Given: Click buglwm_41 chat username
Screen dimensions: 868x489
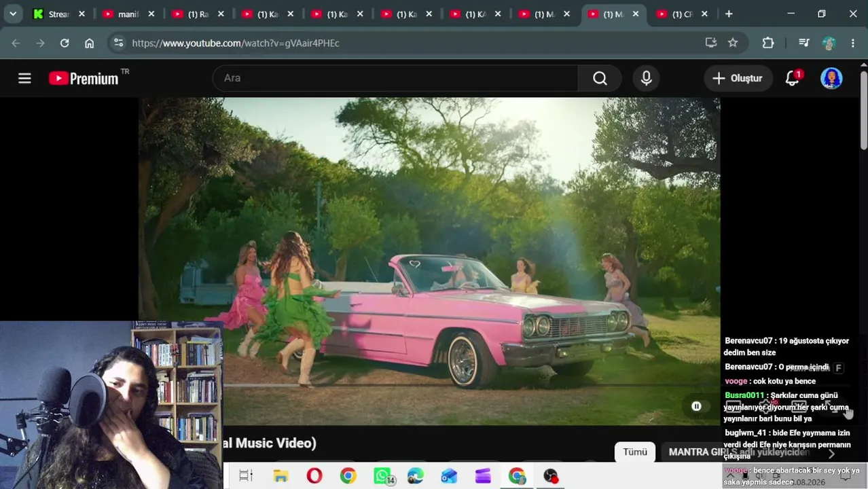Looking at the screenshot, I should tap(745, 433).
